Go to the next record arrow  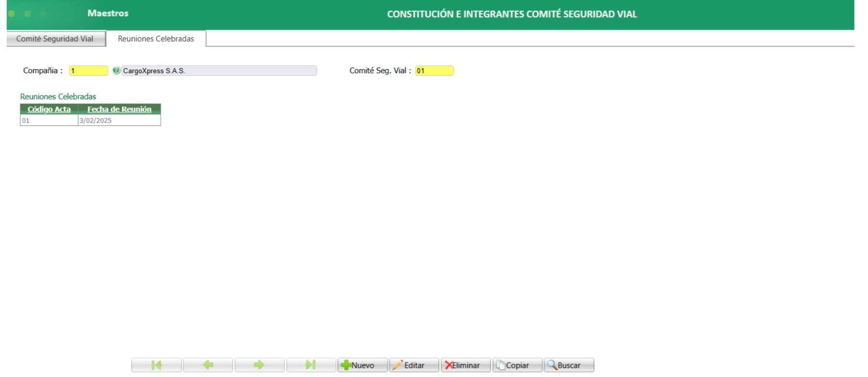pos(259,365)
